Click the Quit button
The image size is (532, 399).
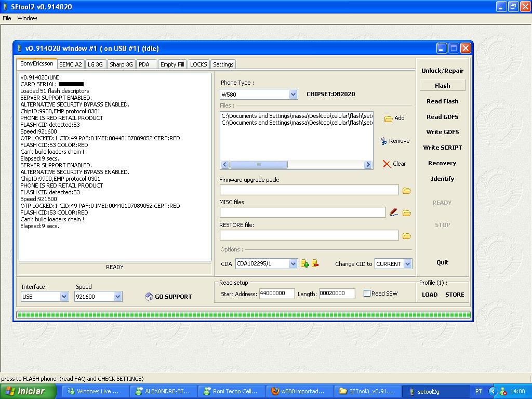pyautogui.click(x=443, y=262)
